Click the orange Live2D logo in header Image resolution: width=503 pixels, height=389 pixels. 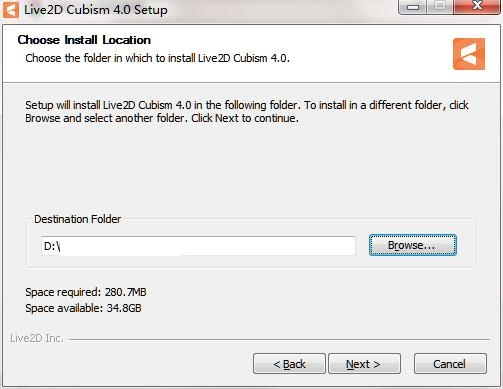click(x=469, y=54)
